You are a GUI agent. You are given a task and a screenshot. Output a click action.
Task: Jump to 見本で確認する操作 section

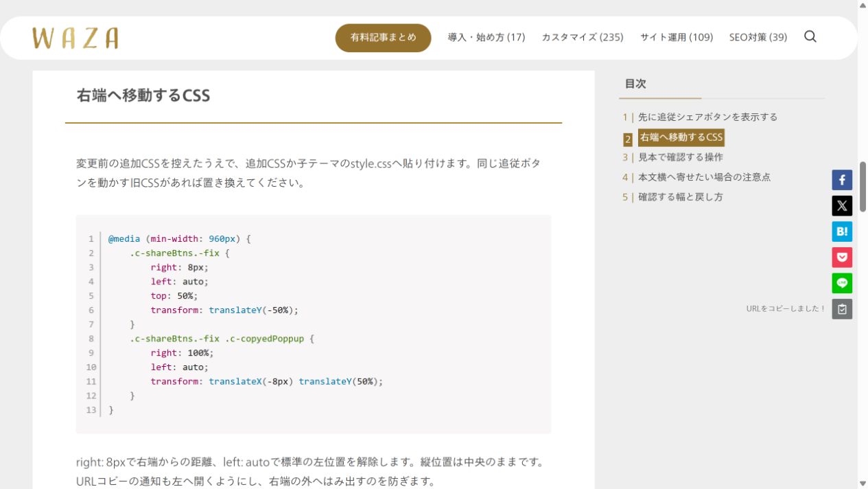click(681, 157)
